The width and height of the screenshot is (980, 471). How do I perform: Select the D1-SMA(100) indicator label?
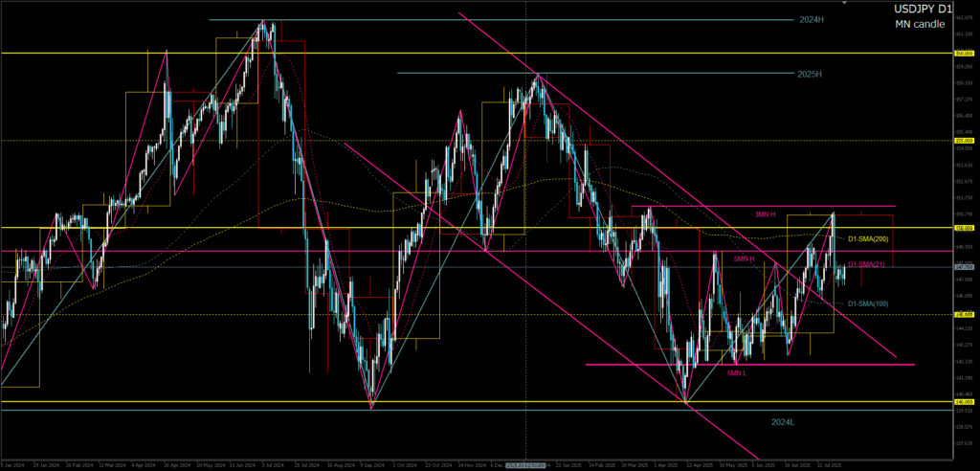click(x=869, y=303)
